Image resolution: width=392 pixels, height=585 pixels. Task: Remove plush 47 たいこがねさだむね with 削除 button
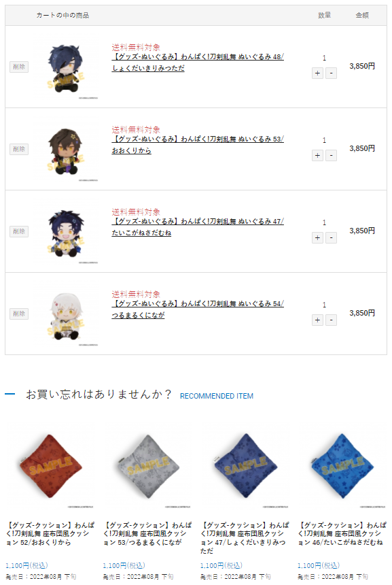19,231
